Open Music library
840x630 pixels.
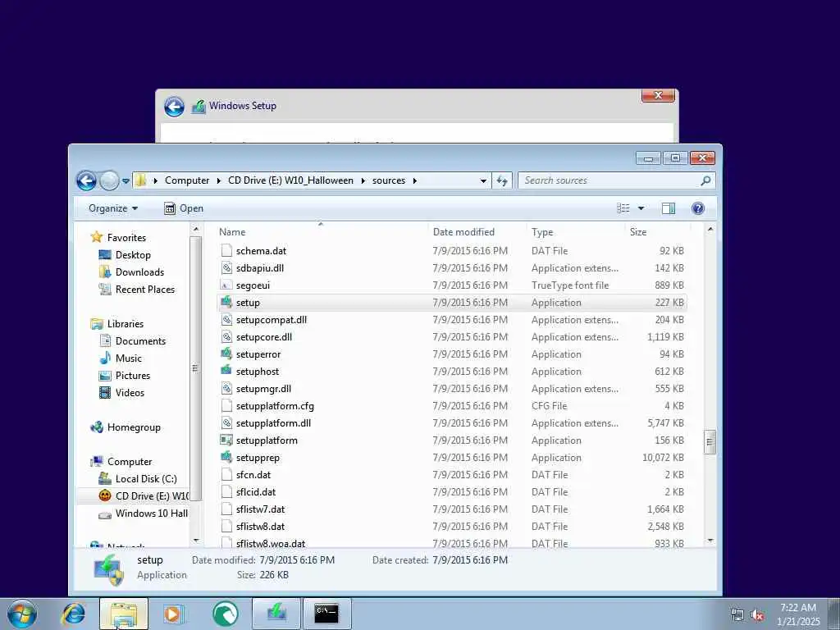point(129,358)
